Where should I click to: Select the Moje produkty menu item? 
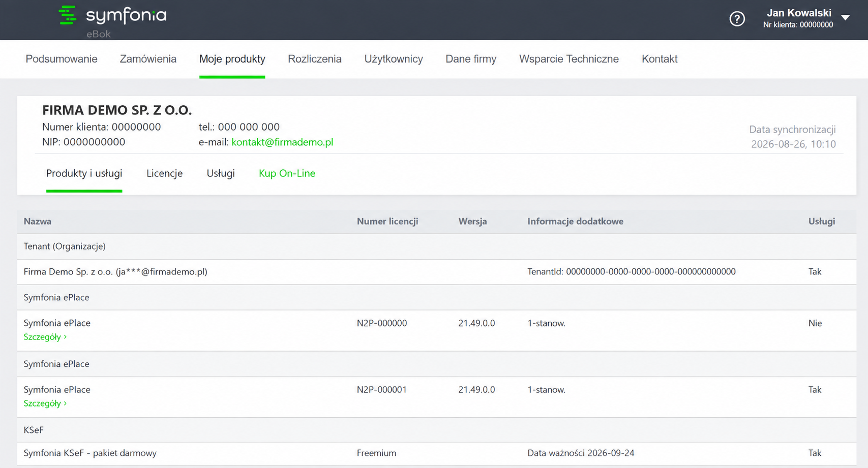pos(232,59)
